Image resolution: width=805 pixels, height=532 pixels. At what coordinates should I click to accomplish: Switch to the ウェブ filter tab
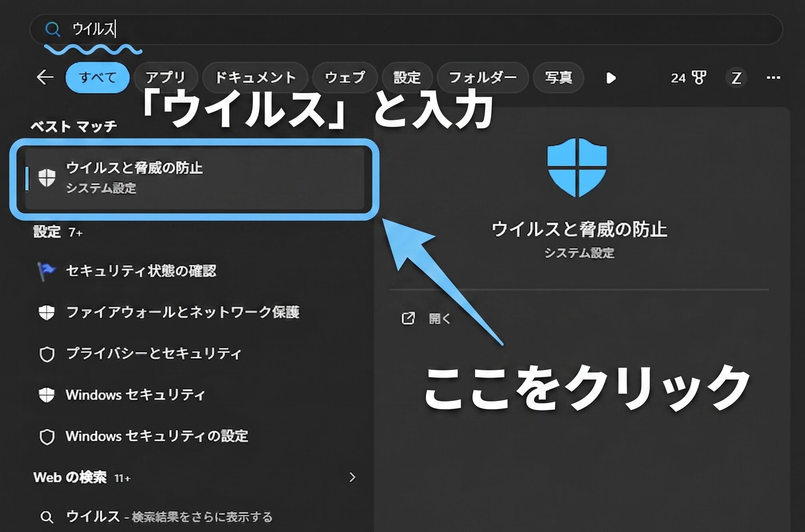pos(345,77)
